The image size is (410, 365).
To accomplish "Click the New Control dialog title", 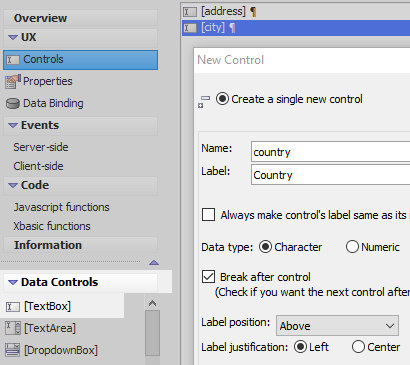I will click(230, 60).
